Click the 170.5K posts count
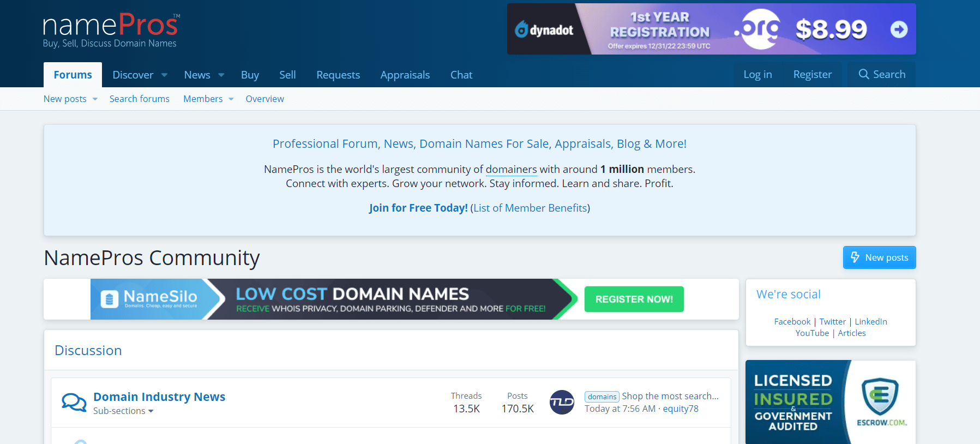Screen dimensions: 980x444 click(518, 409)
